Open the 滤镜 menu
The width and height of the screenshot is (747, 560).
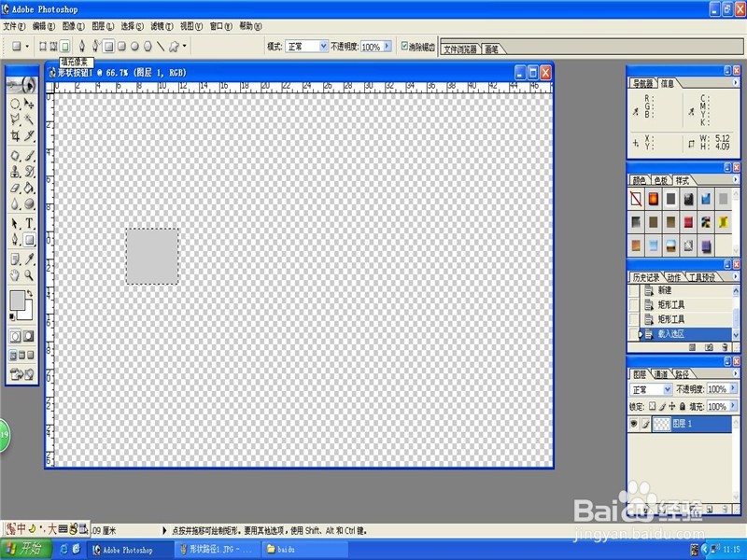tap(162, 26)
